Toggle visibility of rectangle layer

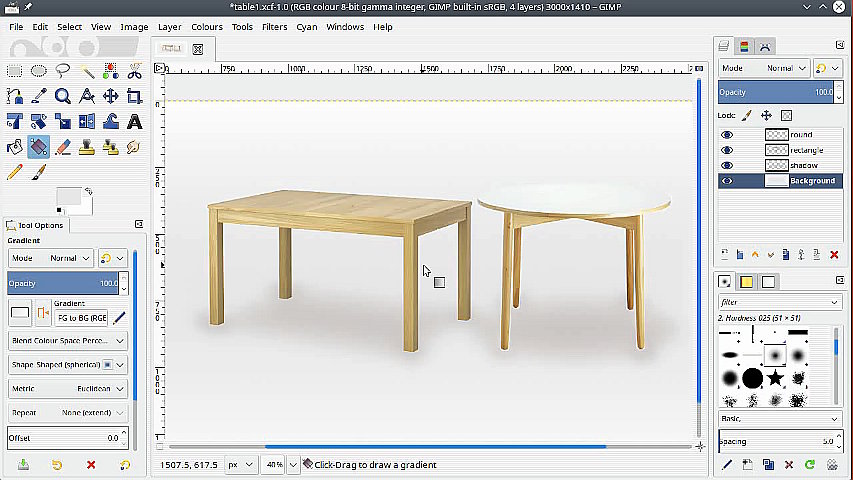(x=727, y=150)
